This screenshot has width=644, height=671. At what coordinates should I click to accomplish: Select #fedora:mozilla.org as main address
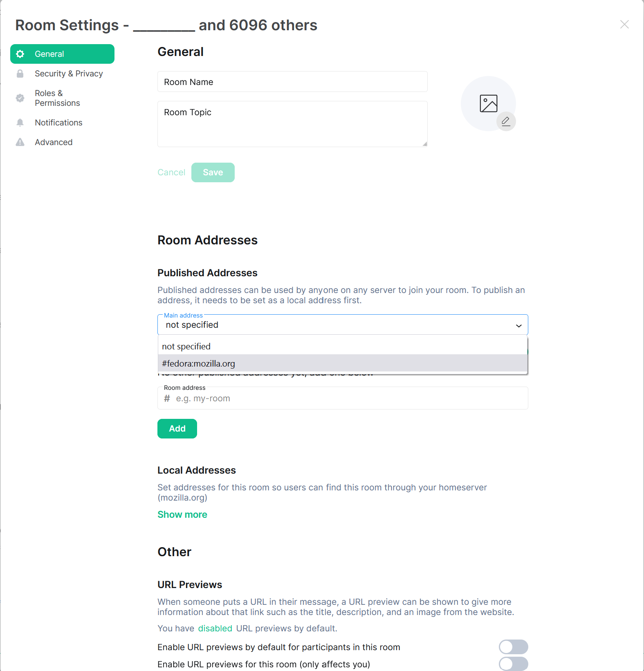[343, 363]
